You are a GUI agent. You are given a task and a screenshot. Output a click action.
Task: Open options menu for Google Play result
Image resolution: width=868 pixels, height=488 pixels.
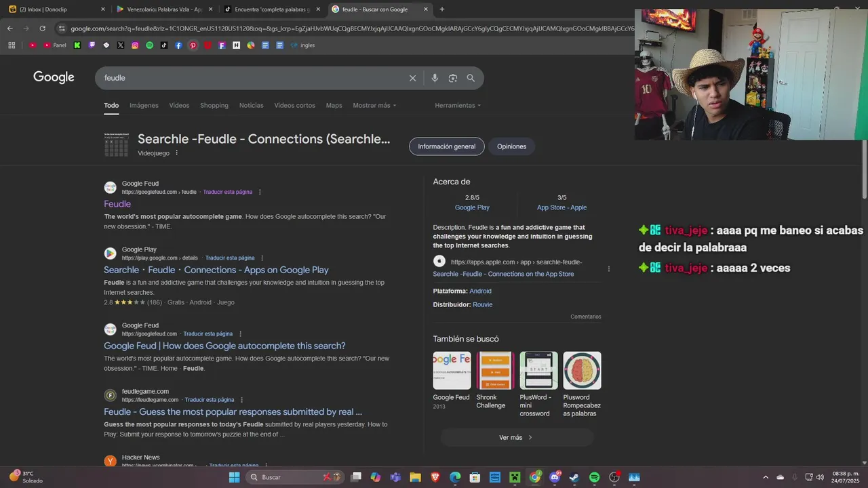(262, 258)
